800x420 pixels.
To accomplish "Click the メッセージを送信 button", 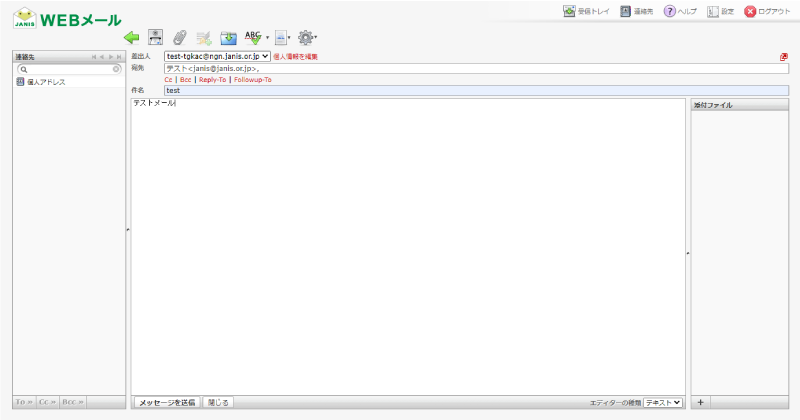I will pos(167,403).
